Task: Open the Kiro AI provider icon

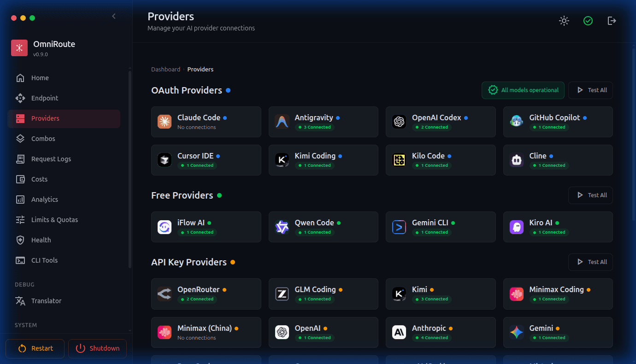Action: 517,227
